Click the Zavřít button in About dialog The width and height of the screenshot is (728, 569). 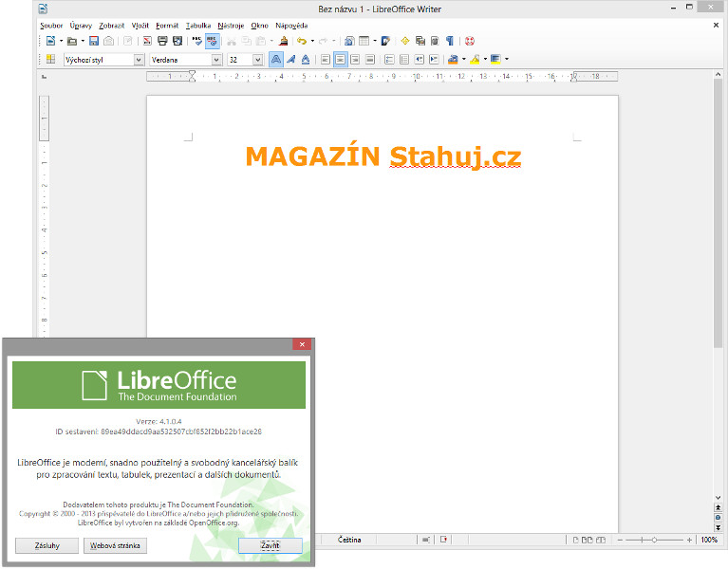[x=271, y=546]
